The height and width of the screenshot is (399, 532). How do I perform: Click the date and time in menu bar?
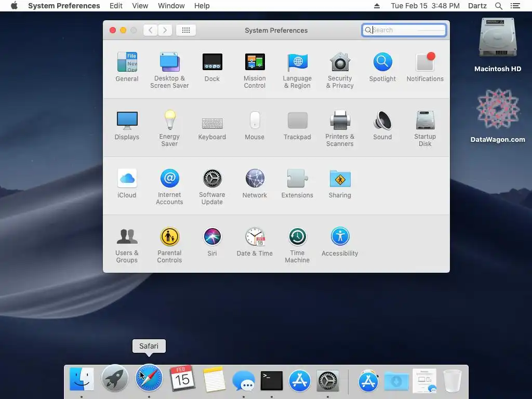click(x=425, y=6)
